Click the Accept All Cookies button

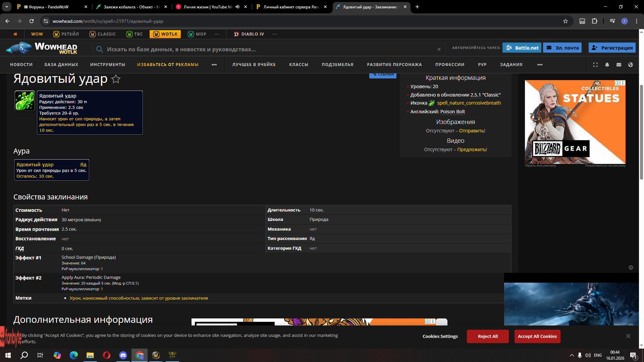(537, 336)
